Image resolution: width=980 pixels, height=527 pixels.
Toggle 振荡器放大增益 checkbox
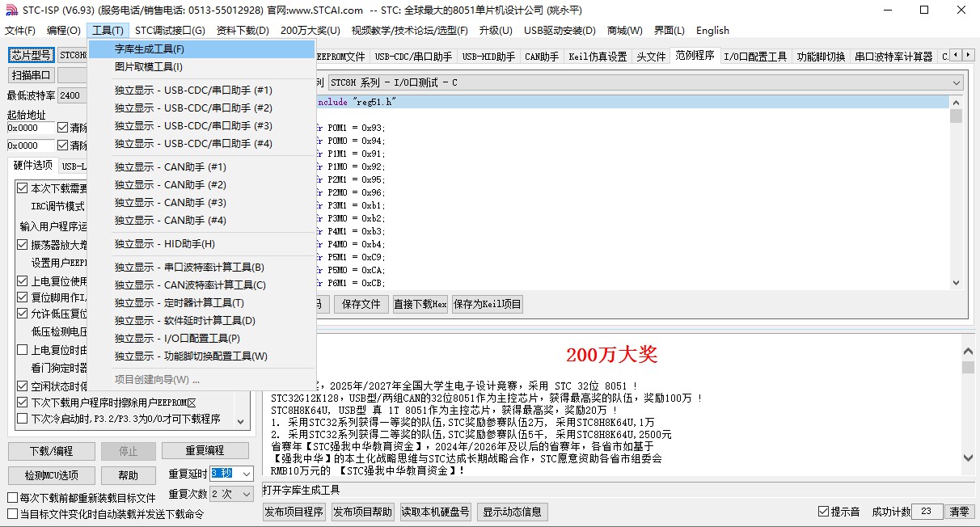click(x=23, y=245)
